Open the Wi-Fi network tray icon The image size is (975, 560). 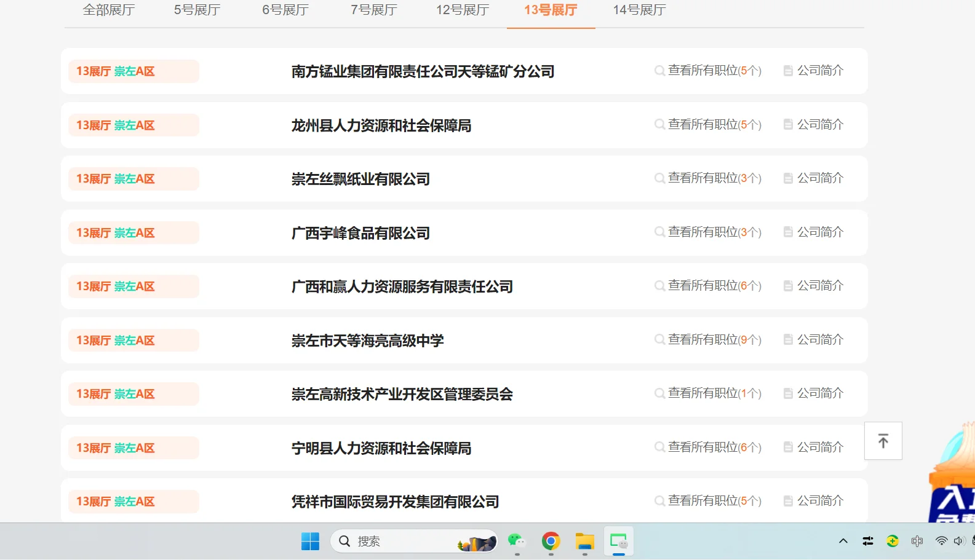941,541
